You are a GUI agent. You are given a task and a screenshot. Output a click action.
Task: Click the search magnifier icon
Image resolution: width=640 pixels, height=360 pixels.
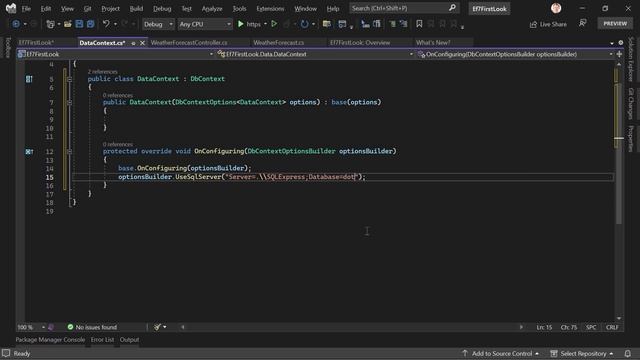[452, 8]
